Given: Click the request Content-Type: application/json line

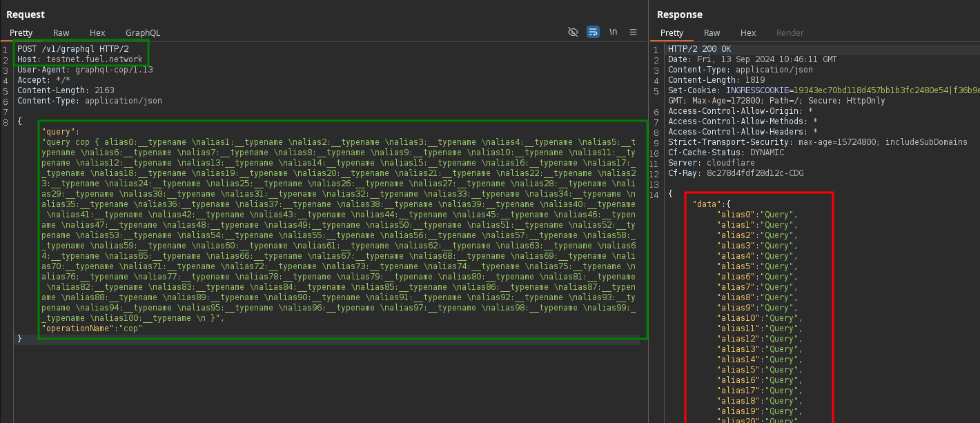Looking at the screenshot, I should (x=90, y=101).
